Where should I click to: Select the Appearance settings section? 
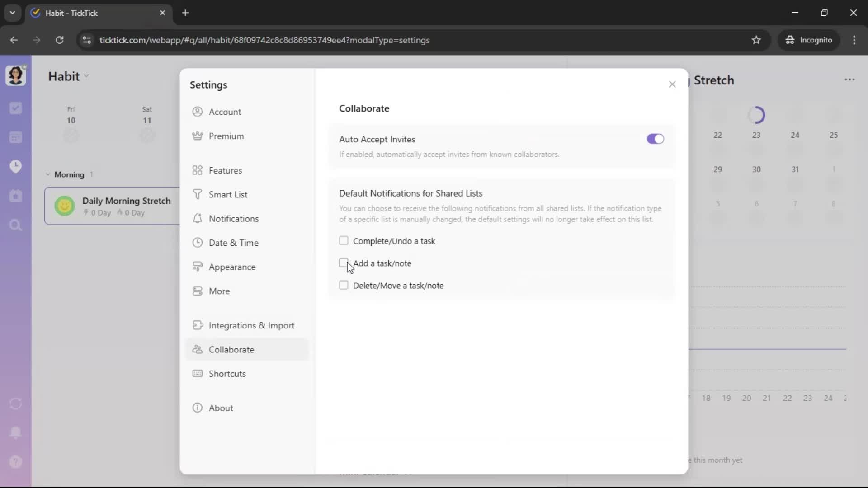click(232, 267)
